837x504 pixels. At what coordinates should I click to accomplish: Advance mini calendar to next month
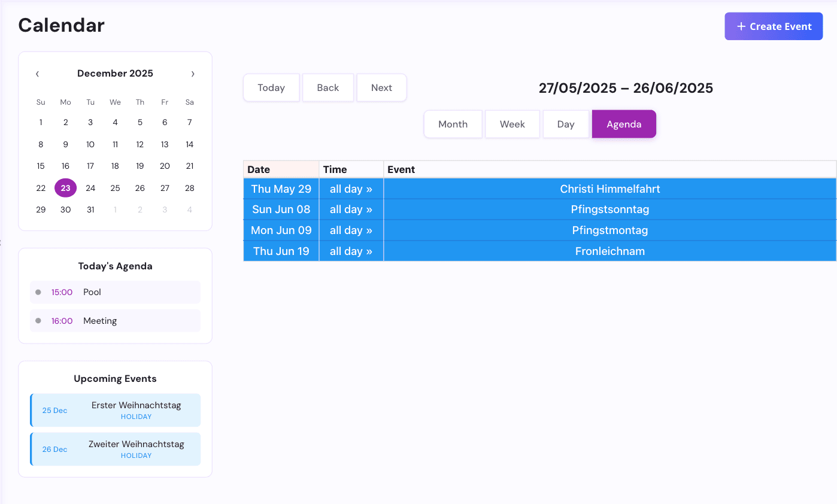point(193,74)
